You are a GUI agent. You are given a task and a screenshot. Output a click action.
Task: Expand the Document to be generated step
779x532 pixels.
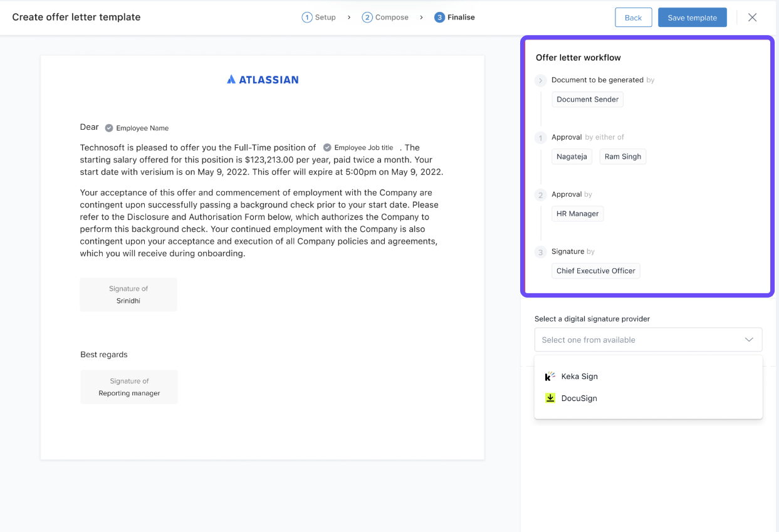coord(540,80)
